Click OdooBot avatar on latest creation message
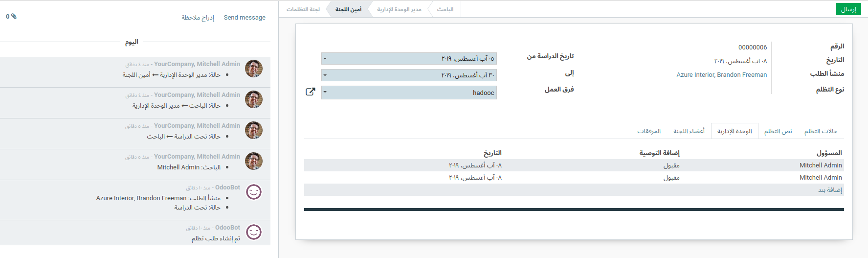The image size is (868, 258). coord(253,232)
